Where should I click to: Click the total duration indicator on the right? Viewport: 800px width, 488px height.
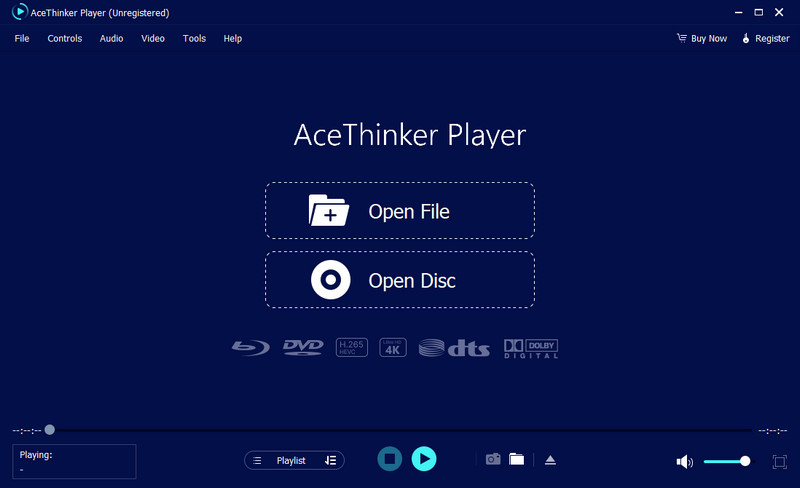click(x=772, y=431)
